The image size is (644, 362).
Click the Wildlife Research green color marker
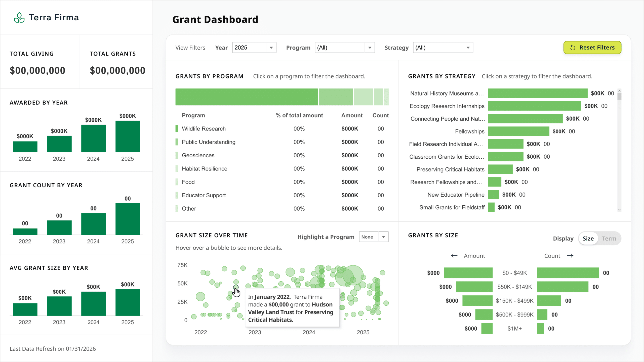tap(177, 129)
